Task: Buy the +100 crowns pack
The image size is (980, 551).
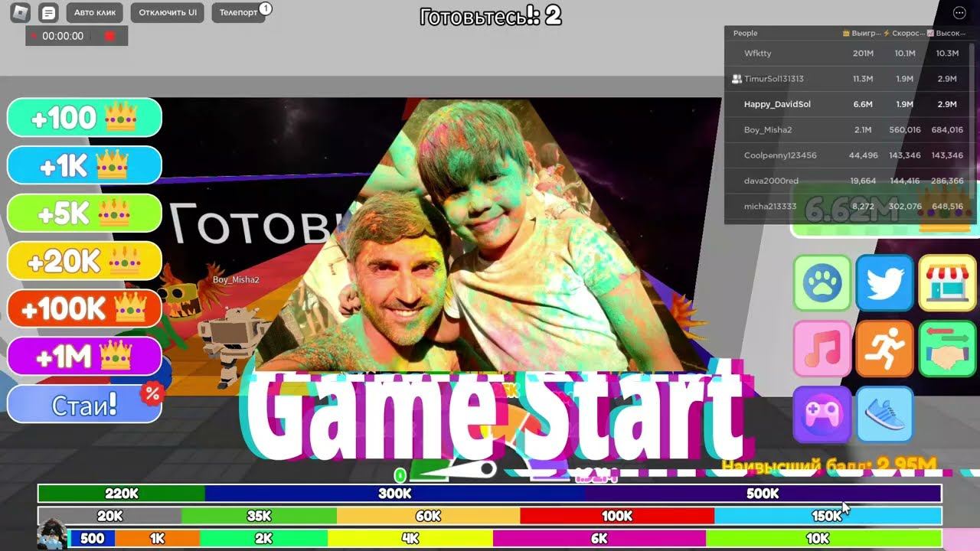Action: 84,117
